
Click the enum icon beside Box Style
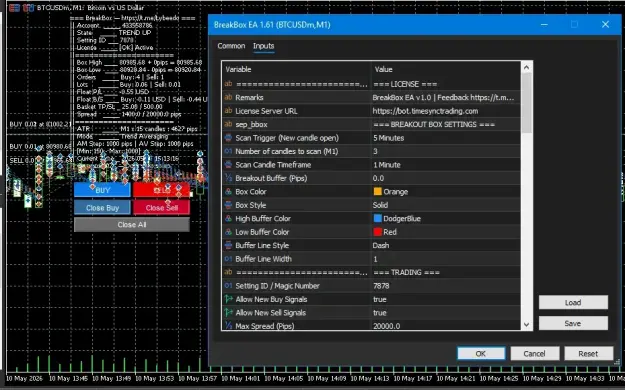(228, 205)
